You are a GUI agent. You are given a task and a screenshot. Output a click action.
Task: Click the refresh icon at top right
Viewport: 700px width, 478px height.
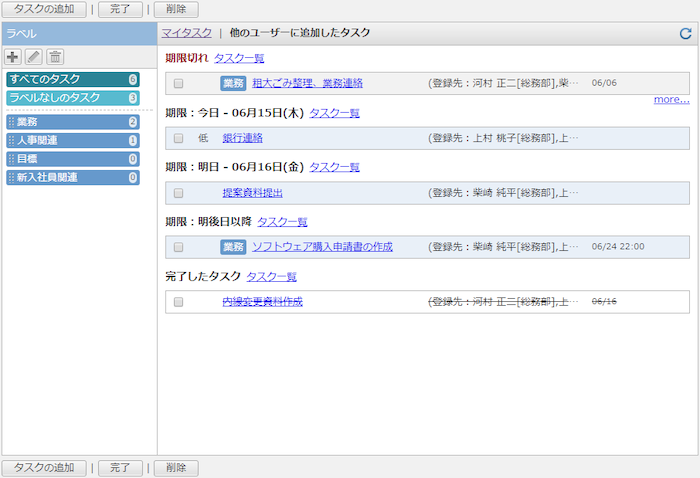tap(684, 34)
